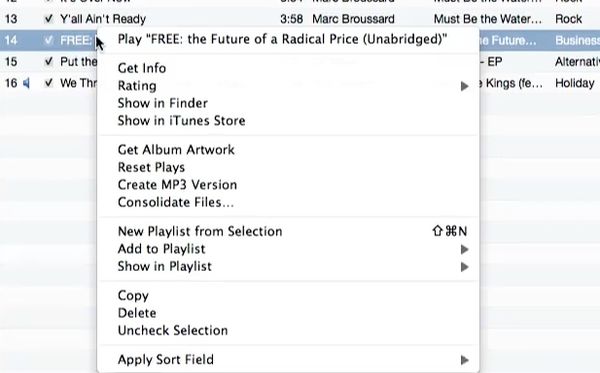Viewport: 600px width, 373px height.
Task: Expand the Rating submenu arrow
Action: click(x=465, y=86)
